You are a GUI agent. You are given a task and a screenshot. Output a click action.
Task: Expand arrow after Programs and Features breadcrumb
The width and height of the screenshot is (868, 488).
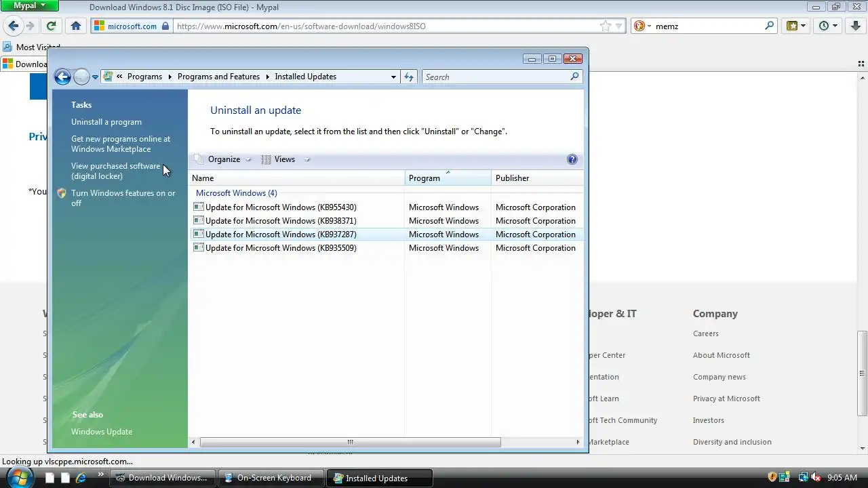267,77
